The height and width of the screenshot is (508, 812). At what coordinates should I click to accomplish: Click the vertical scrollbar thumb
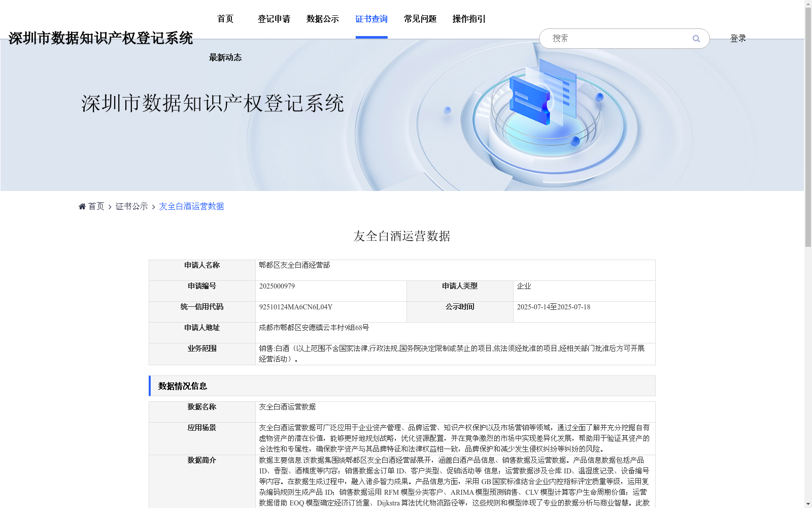click(808, 128)
